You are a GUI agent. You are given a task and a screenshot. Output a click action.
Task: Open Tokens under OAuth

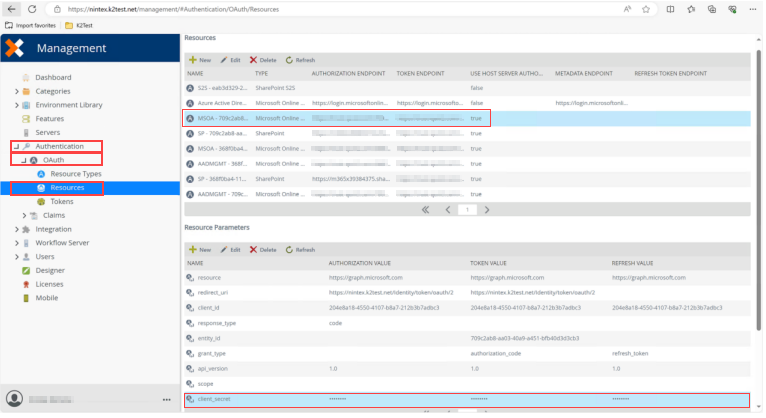click(62, 201)
